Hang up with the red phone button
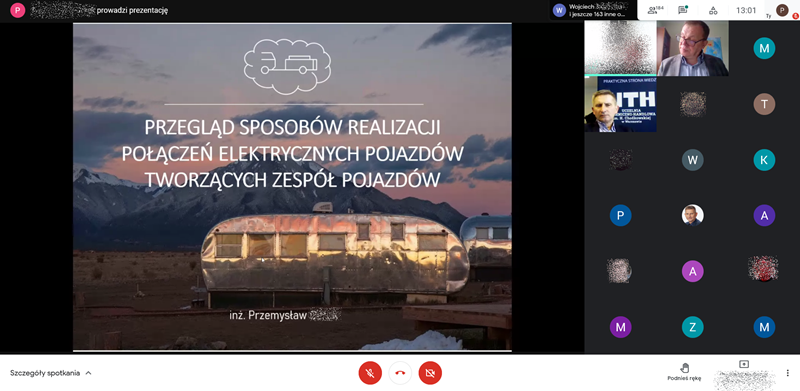The height and width of the screenshot is (391, 800). pos(400,373)
